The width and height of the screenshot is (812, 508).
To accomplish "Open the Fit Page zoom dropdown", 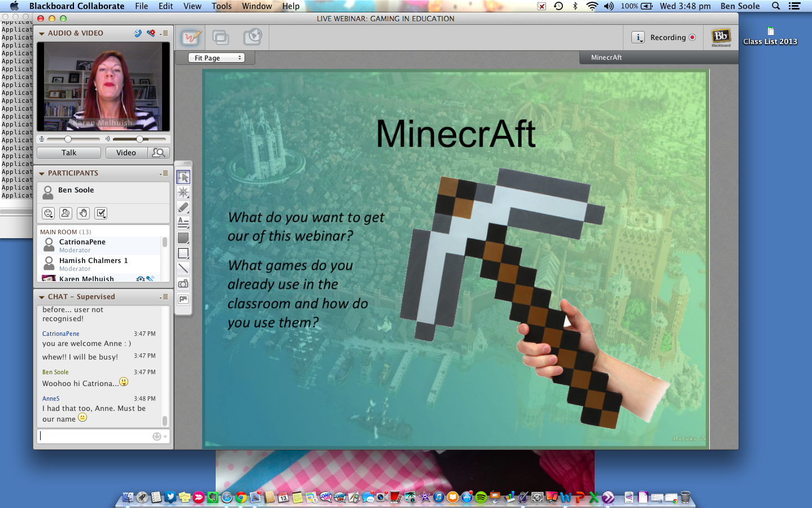I will [x=216, y=58].
